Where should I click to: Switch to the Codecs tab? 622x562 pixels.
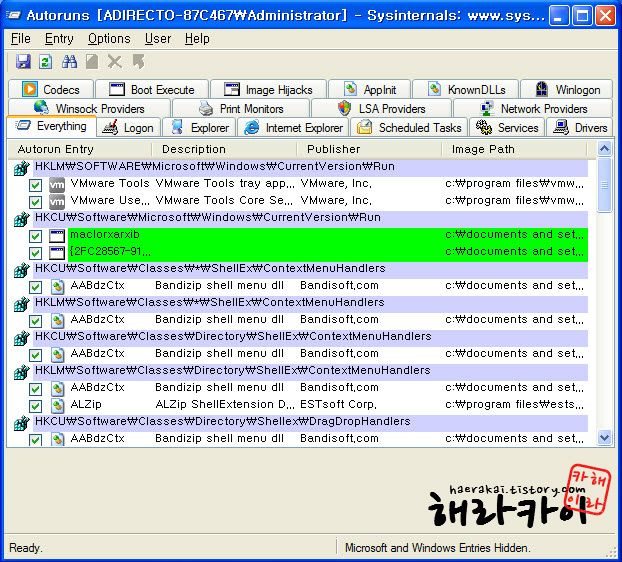(51, 89)
